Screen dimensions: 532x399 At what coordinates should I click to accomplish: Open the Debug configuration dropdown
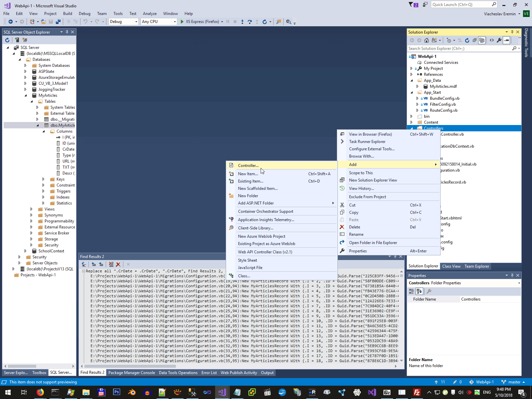point(123,22)
